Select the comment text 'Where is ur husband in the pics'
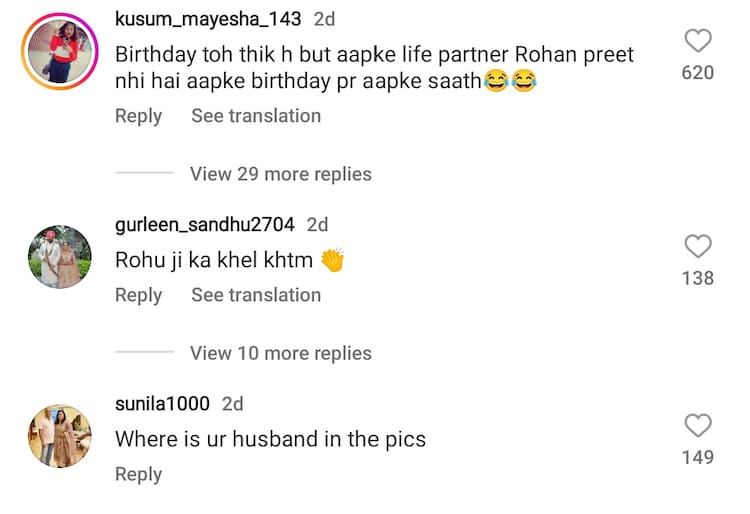750x514 pixels. click(x=270, y=438)
